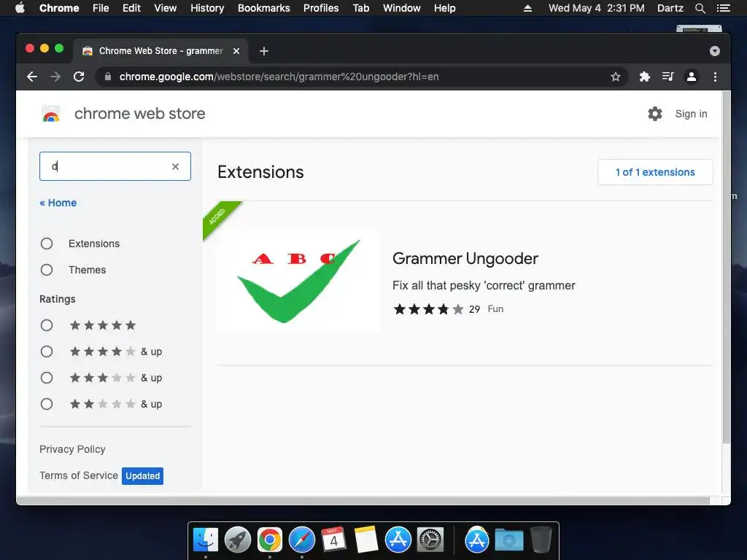Go back with the browser back arrow
Viewport: 747px width, 560px height.
(x=32, y=77)
